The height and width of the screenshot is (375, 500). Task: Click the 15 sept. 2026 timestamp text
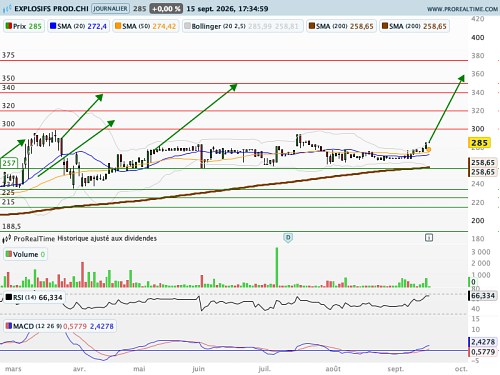pyautogui.click(x=227, y=9)
